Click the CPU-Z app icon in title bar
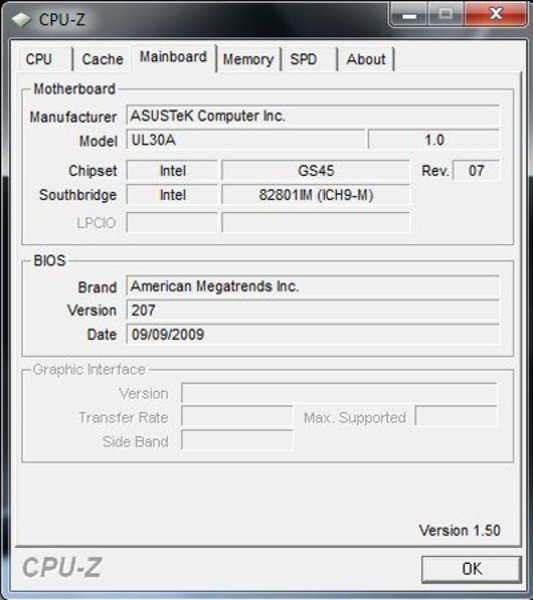 21,20
